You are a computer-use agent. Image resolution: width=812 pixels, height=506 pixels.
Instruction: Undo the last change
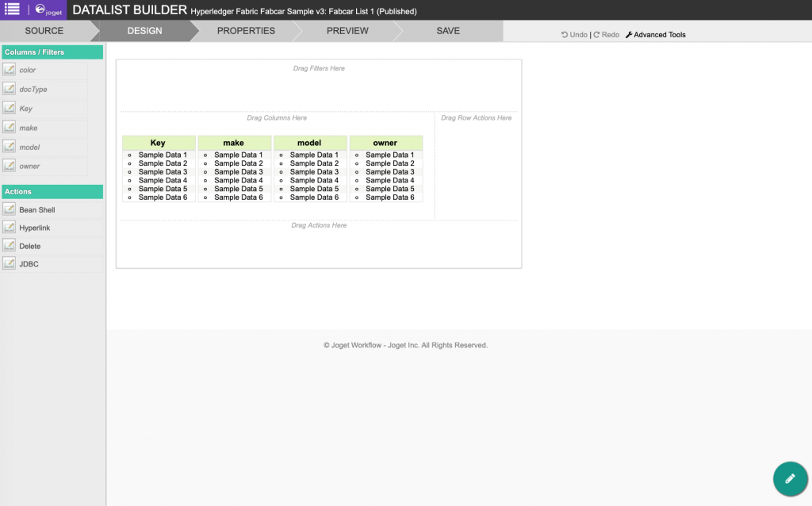tap(574, 35)
